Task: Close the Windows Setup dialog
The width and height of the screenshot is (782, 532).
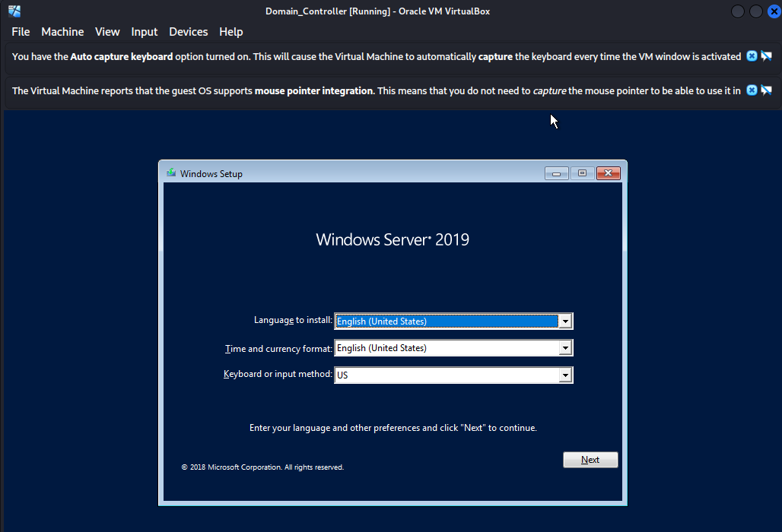Action: coord(609,173)
